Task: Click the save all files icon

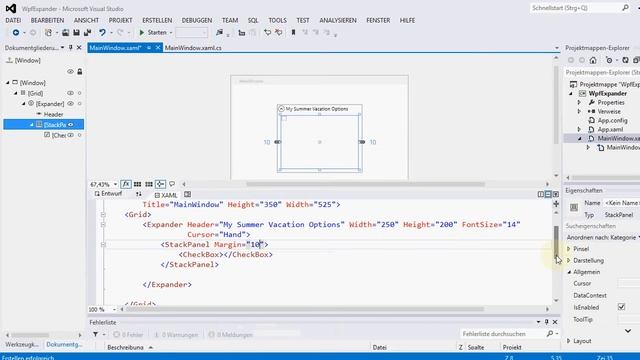Action: (x=87, y=32)
